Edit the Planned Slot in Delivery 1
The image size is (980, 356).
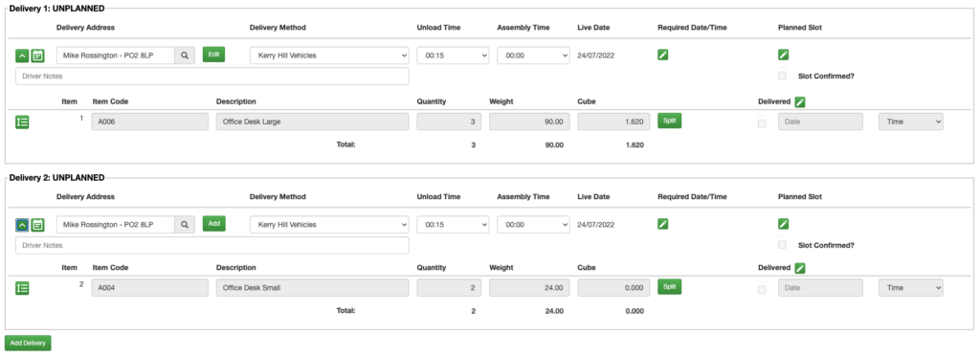click(783, 55)
